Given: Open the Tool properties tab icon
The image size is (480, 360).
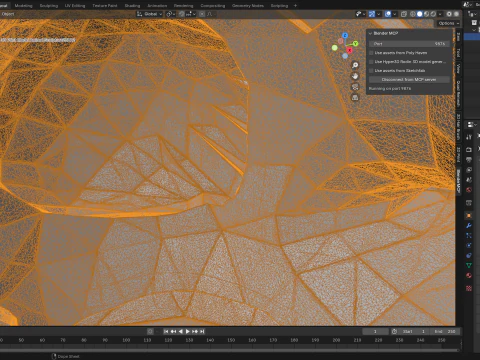Looking at the screenshot, I should 469,137.
